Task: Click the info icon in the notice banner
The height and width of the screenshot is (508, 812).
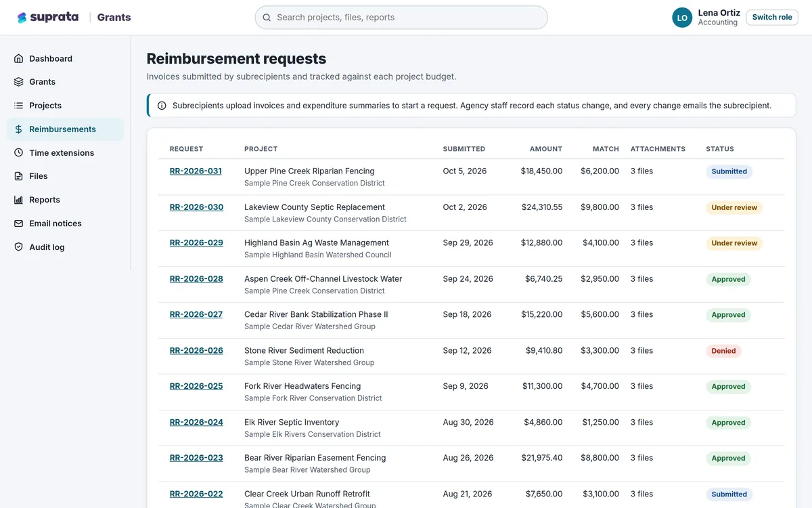Action: pyautogui.click(x=162, y=106)
